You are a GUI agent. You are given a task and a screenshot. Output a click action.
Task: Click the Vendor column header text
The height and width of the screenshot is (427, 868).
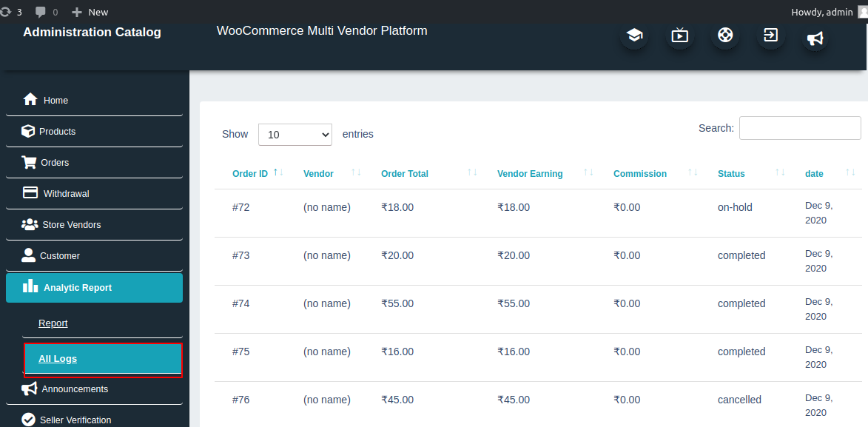coord(318,174)
